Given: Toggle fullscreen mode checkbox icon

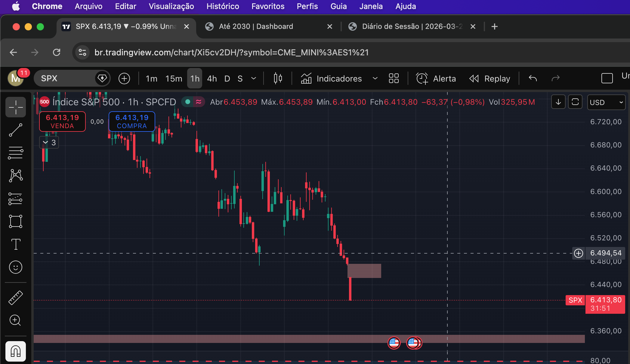Looking at the screenshot, I should (x=607, y=79).
